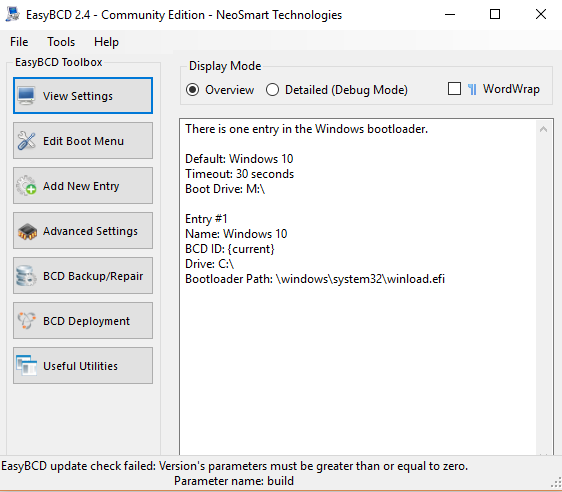Click the BCD Backup/Repair database icon
Screen dimensions: 562x492
coord(26,276)
